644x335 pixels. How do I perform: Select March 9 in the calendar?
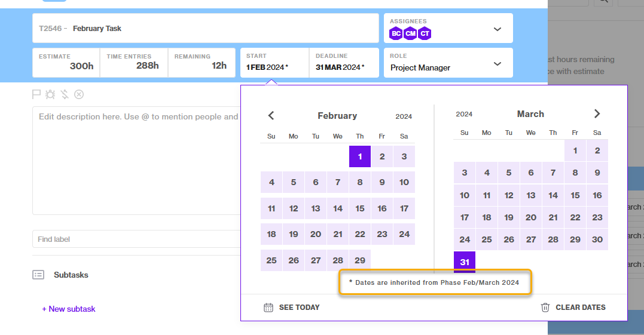click(597, 173)
